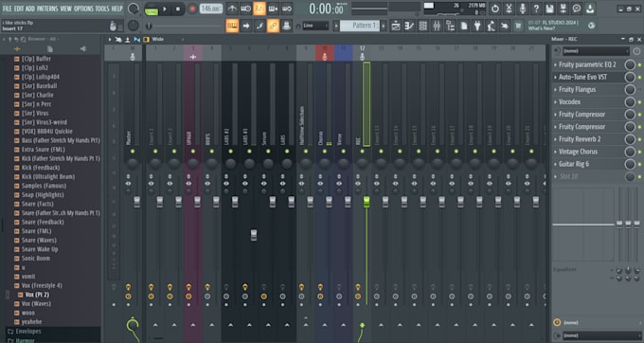Image resolution: width=644 pixels, height=343 pixels.
Task: Open the Wide mixer layout dropdown
Action: pos(168,40)
